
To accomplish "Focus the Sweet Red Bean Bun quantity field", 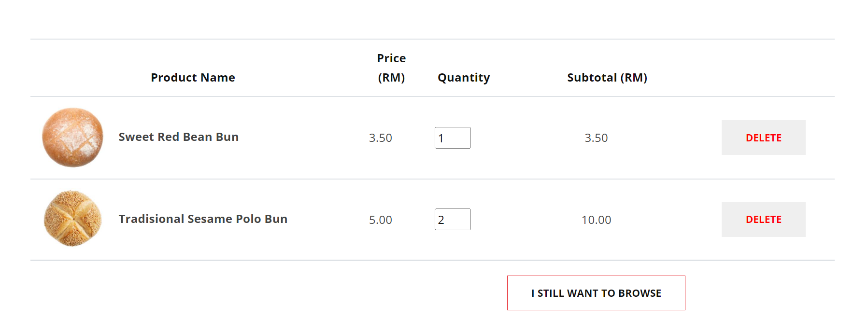I will point(453,138).
